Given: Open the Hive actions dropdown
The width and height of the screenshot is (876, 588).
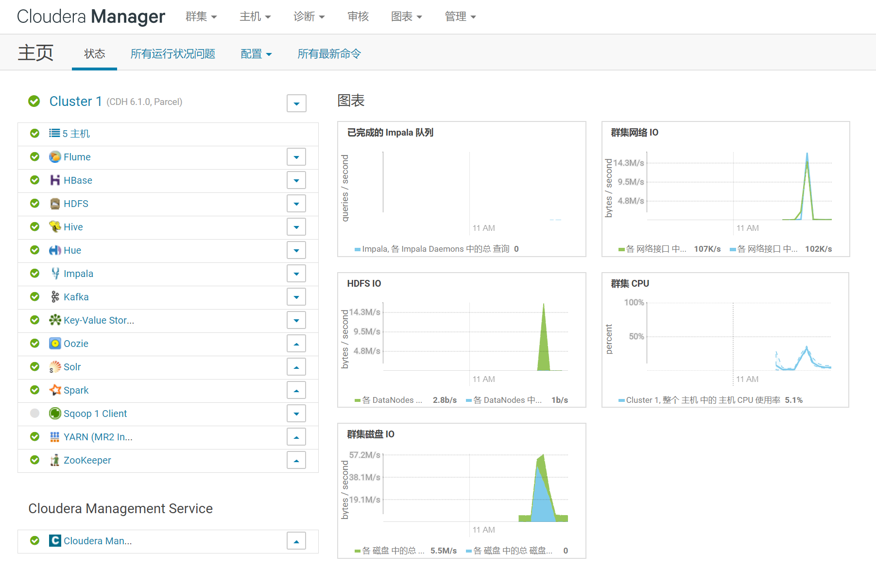Looking at the screenshot, I should (x=296, y=227).
